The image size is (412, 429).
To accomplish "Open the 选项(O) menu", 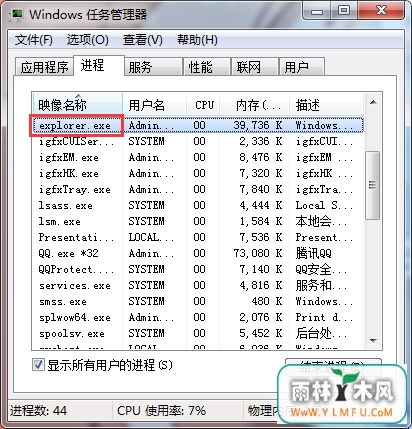I will [x=88, y=40].
